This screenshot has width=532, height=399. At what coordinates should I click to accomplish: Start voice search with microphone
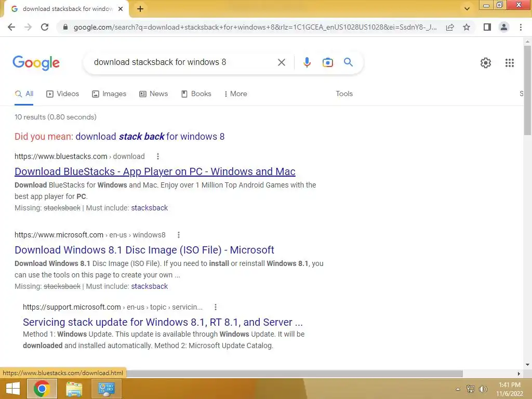click(307, 62)
